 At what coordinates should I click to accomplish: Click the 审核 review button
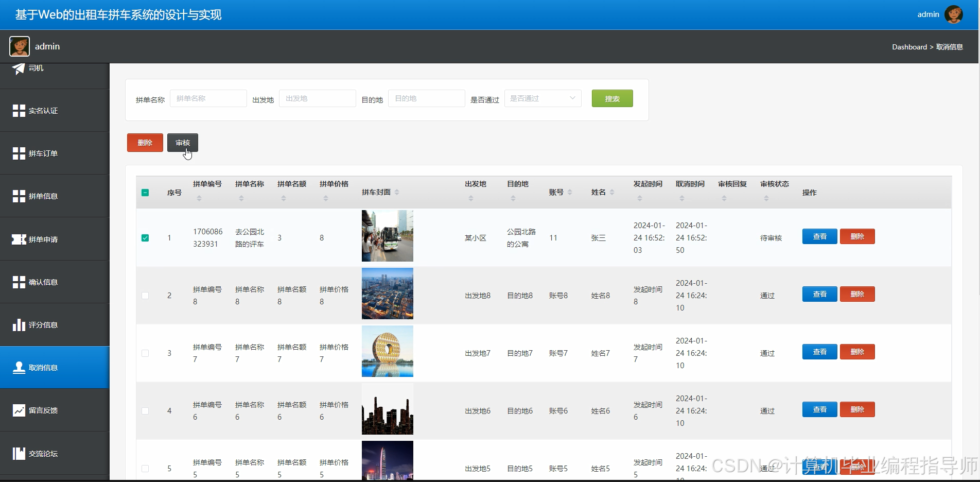coord(183,143)
